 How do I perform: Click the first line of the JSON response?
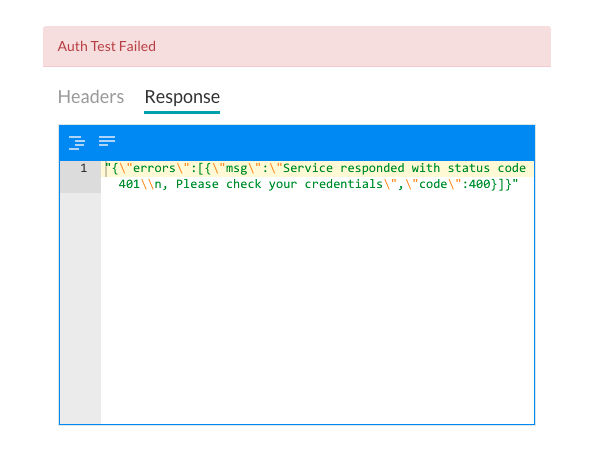pyautogui.click(x=315, y=168)
